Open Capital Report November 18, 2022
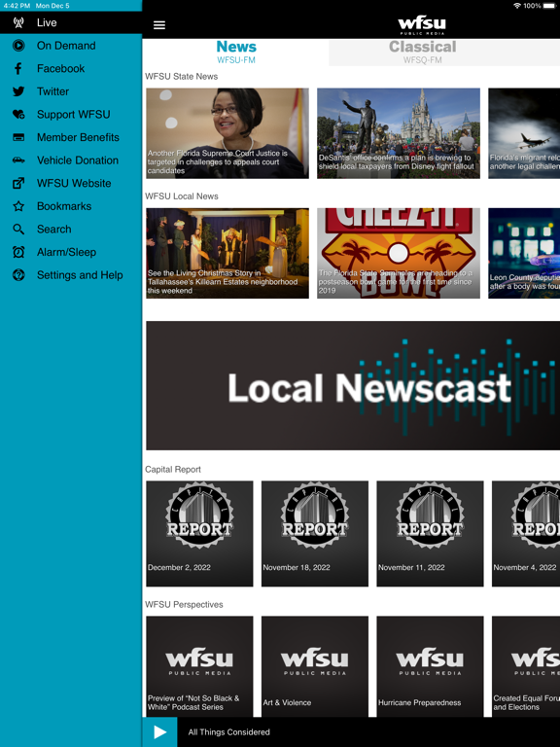Image resolution: width=560 pixels, height=747 pixels. coord(315,534)
